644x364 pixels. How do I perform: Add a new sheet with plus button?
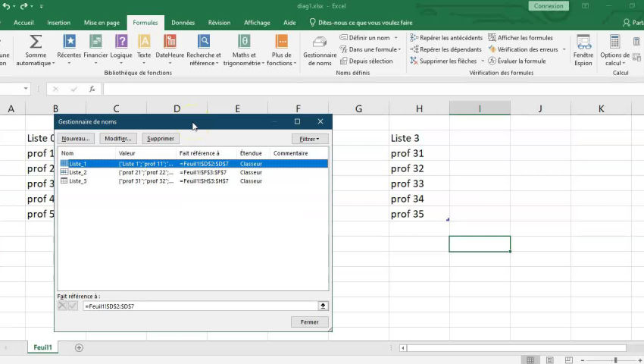pyautogui.click(x=79, y=348)
